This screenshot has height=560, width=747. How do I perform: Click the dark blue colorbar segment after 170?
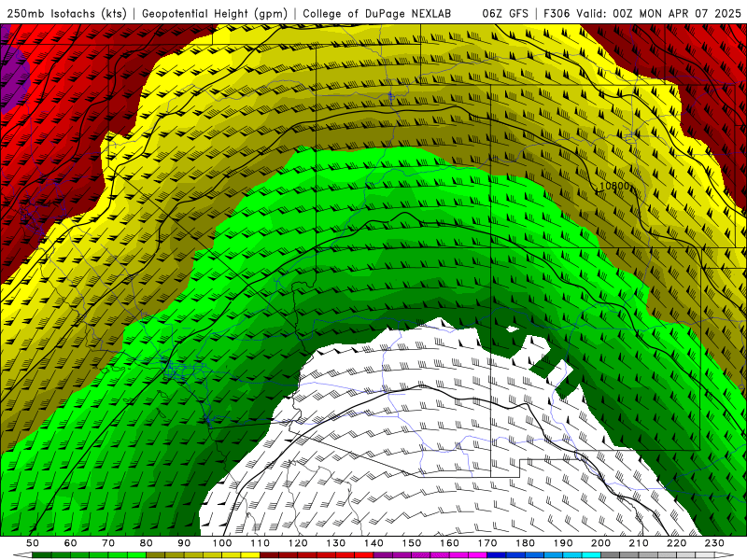pos(497,555)
